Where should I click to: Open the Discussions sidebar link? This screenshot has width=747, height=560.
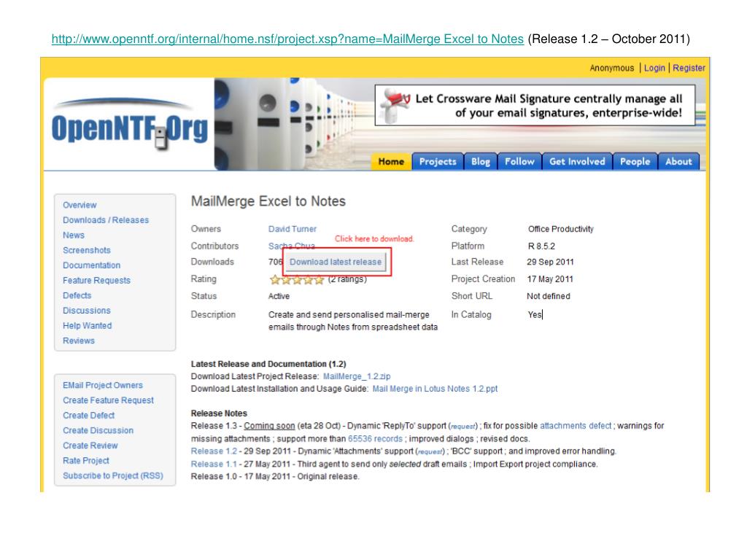pyautogui.click(x=87, y=311)
